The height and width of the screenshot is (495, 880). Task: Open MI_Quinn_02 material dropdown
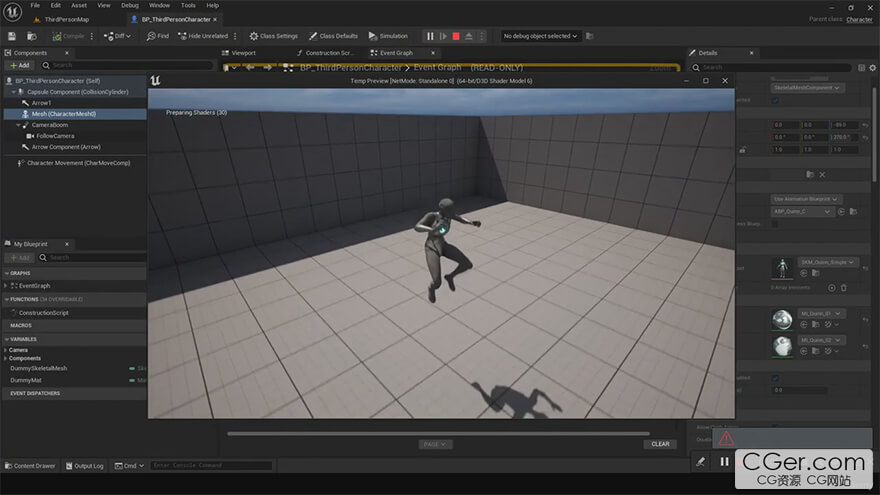point(821,340)
